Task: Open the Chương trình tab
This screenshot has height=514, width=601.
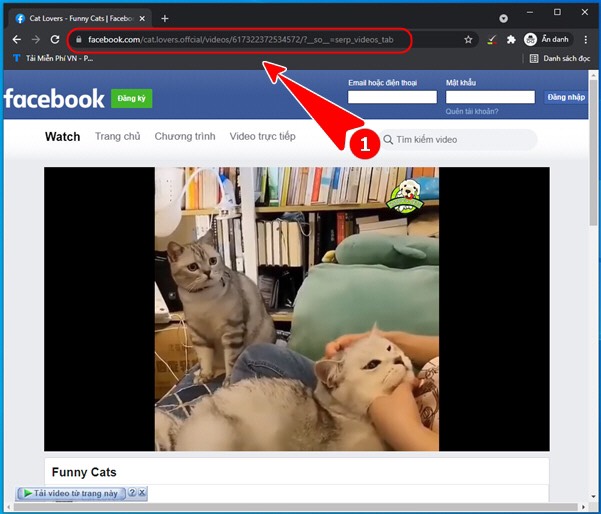Action: pos(185,136)
